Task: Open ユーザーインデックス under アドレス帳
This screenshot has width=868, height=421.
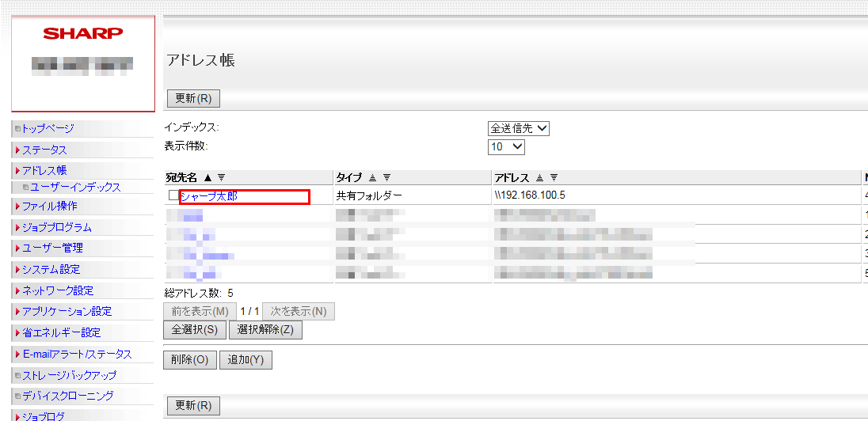Action: 76,188
